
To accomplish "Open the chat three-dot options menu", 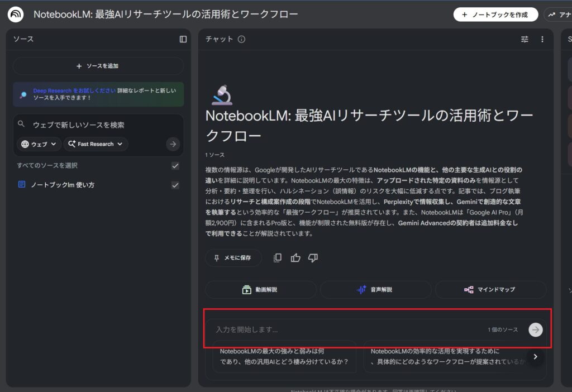I will tap(542, 39).
